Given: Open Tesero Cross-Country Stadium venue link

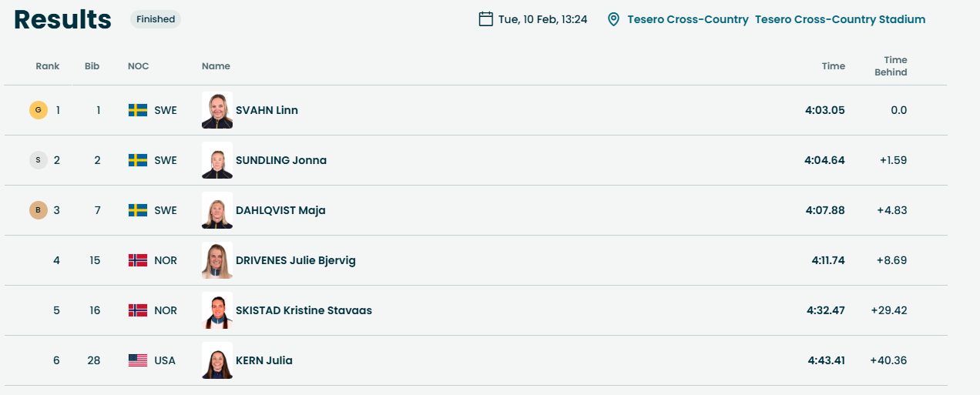Looking at the screenshot, I should pyautogui.click(x=840, y=19).
